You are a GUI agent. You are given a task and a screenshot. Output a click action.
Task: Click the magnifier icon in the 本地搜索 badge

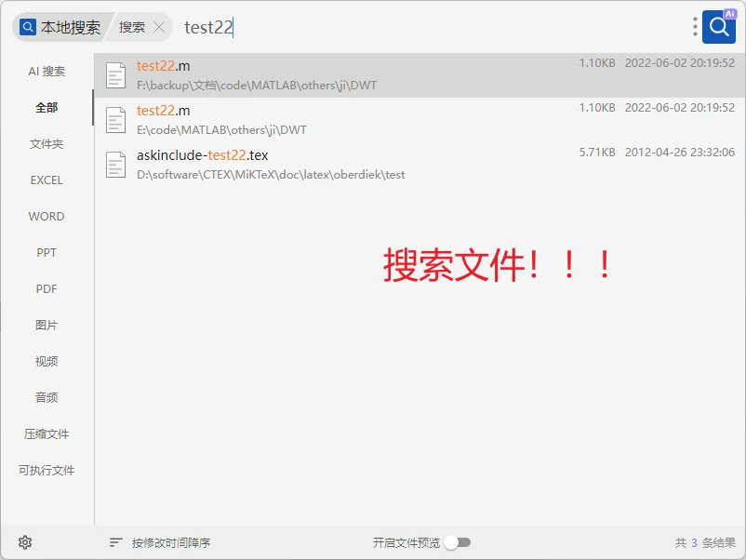pos(27,27)
